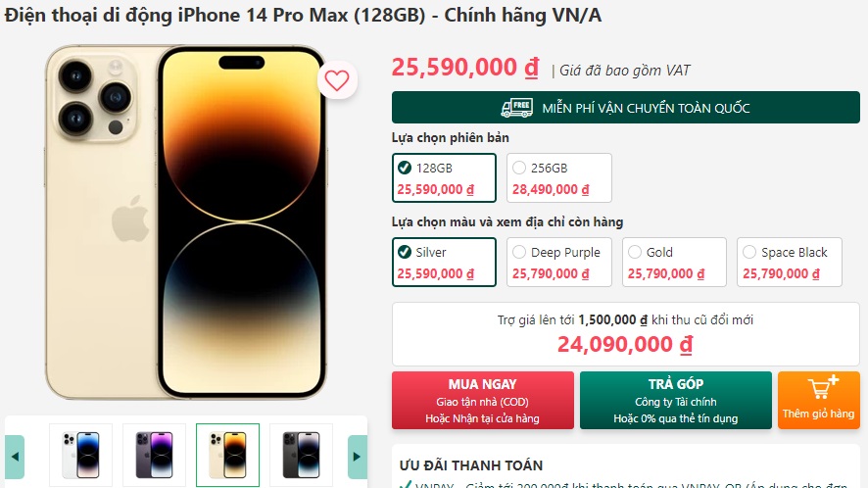868x488 pixels.
Task: View the gold iPhone thumbnail
Action: (x=227, y=455)
